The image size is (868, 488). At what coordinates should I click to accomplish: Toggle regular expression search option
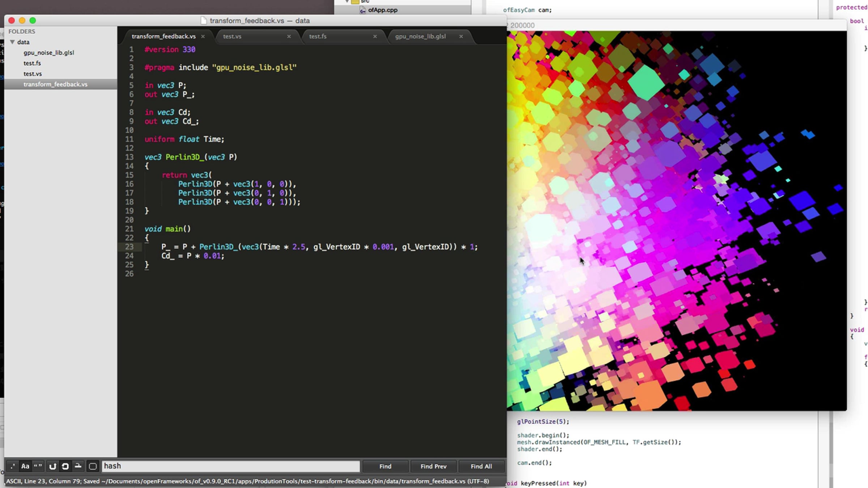13,466
